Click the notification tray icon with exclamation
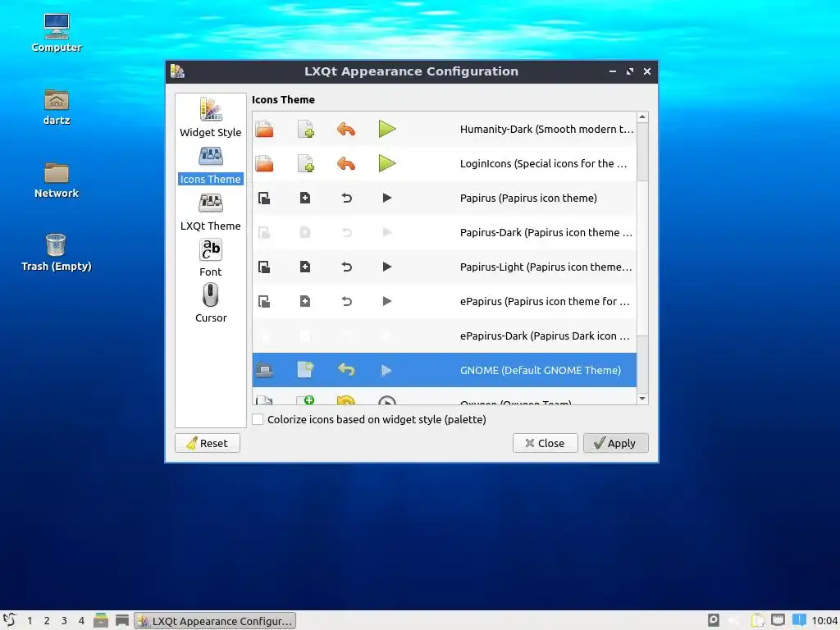840x630 pixels. point(799,620)
